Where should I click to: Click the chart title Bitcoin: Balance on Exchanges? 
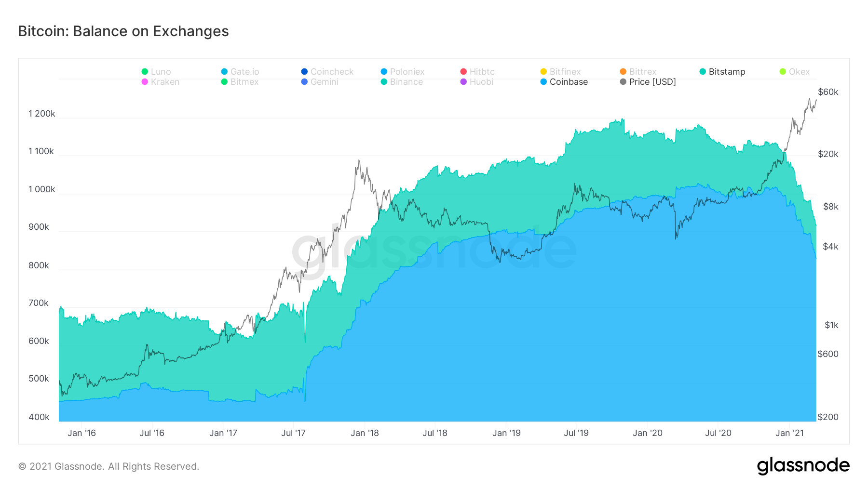(x=123, y=31)
